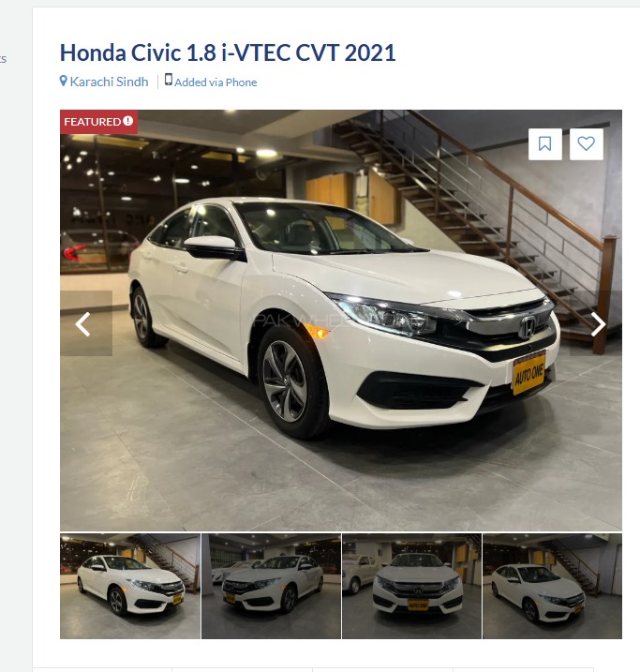Viewport: 640px width, 672px height.
Task: Click the exclamation icon on the FEATURED badge
Action: [128, 121]
